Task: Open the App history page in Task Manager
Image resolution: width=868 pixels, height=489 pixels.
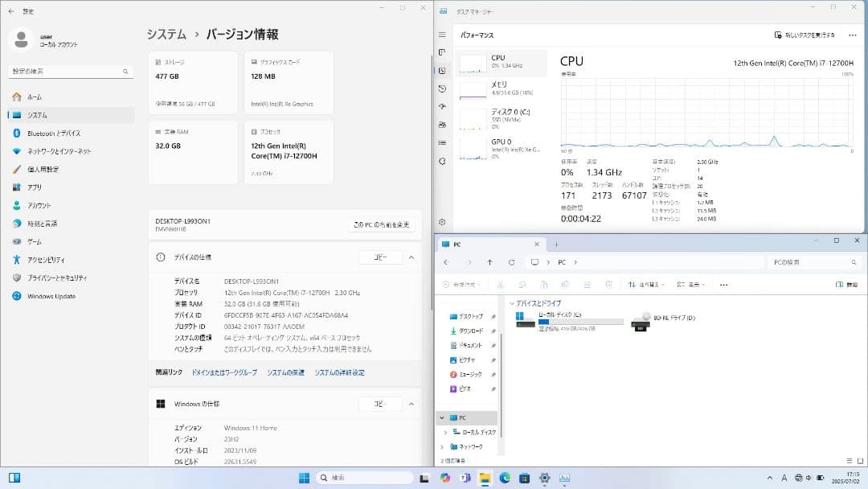Action: coord(440,90)
